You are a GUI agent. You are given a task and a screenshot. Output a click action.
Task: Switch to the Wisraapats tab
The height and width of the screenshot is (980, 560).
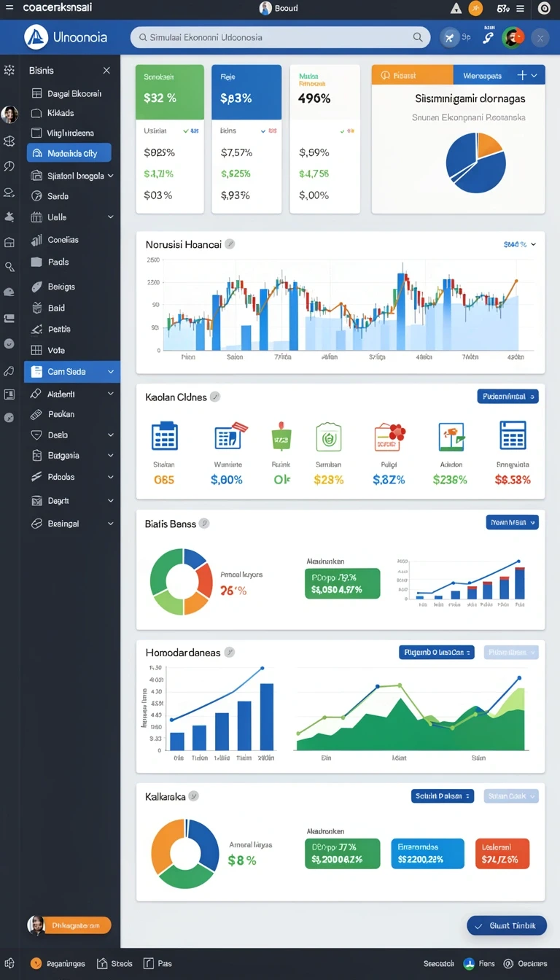[482, 75]
